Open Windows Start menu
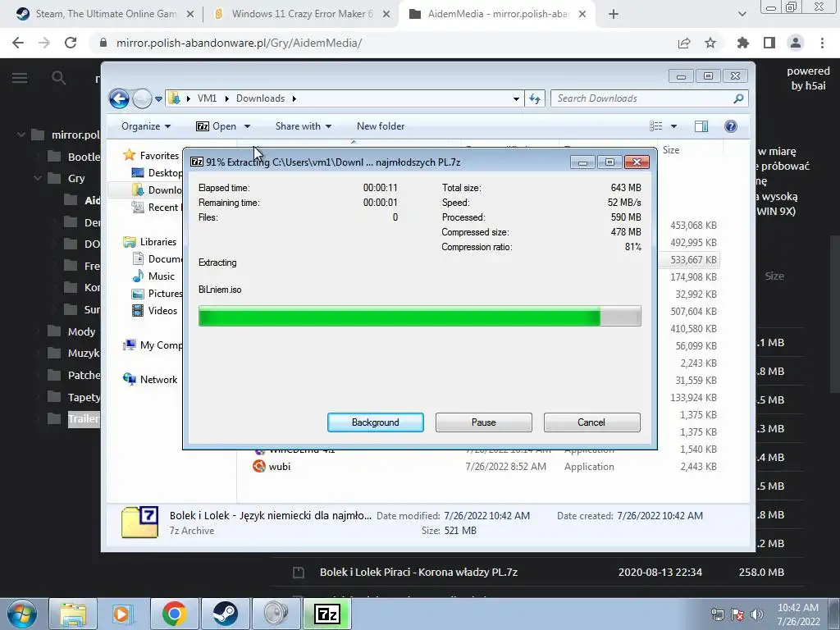 click(22, 614)
